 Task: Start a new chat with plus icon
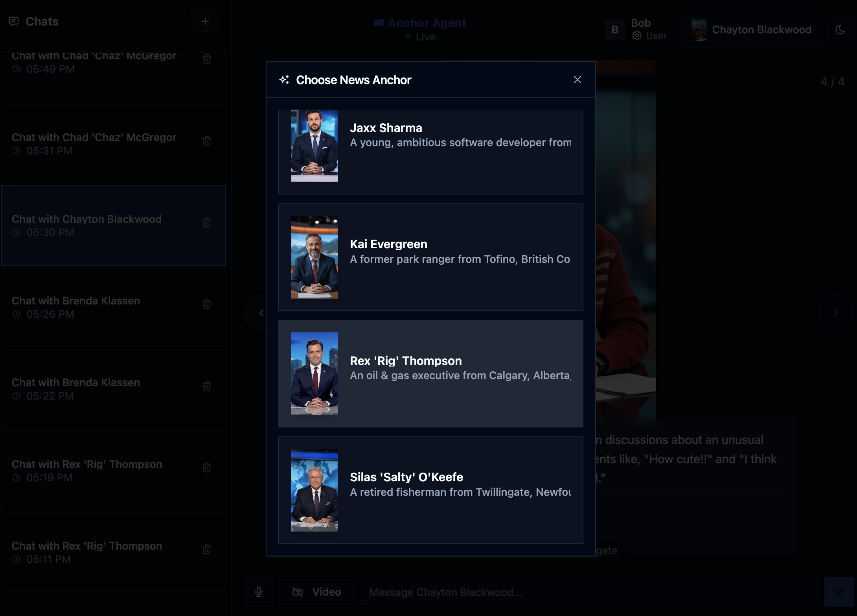pyautogui.click(x=205, y=21)
